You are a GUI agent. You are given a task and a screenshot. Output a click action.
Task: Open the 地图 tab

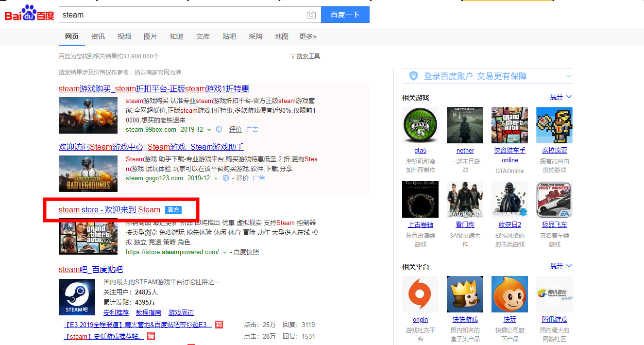pos(282,36)
